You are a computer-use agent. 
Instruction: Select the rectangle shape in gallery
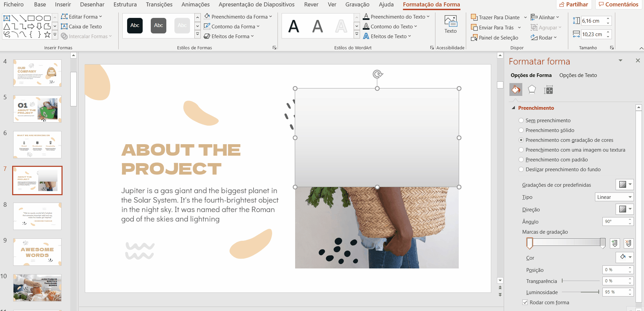coord(31,18)
